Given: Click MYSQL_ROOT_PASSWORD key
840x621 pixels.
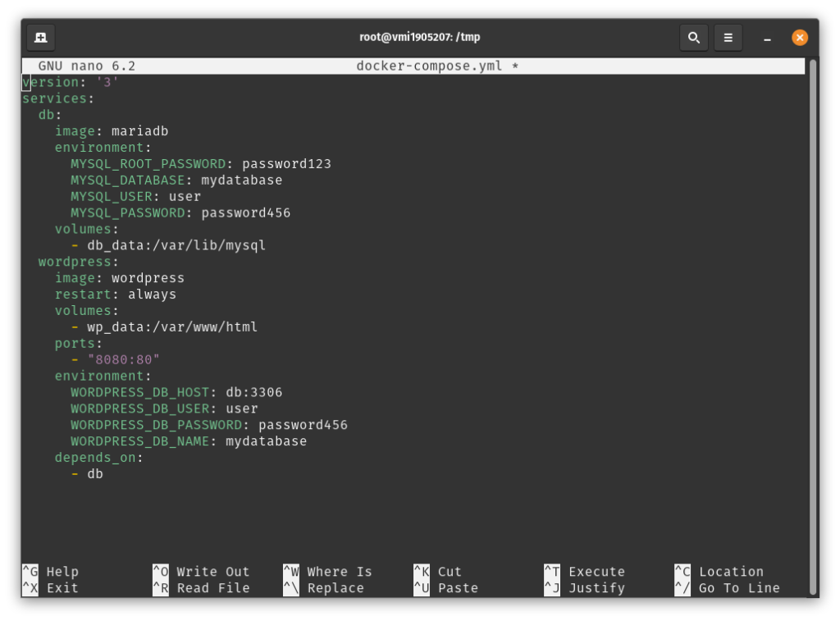Looking at the screenshot, I should pyautogui.click(x=148, y=164).
